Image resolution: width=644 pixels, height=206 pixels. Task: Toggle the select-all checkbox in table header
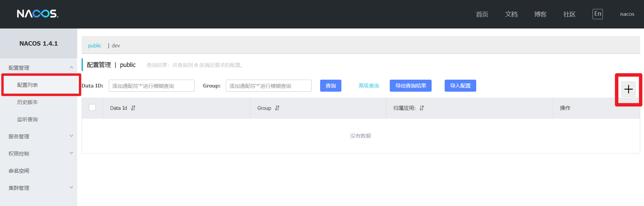click(x=92, y=108)
